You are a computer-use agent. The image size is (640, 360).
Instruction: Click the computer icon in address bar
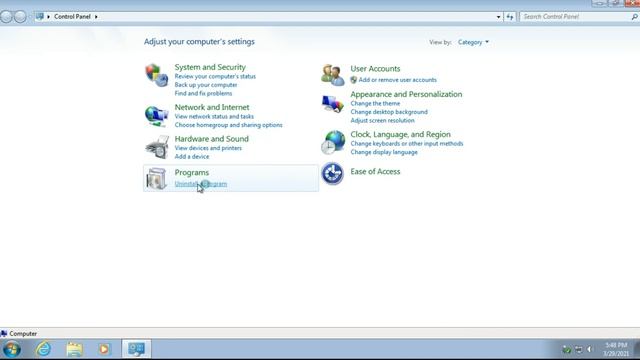coord(40,16)
